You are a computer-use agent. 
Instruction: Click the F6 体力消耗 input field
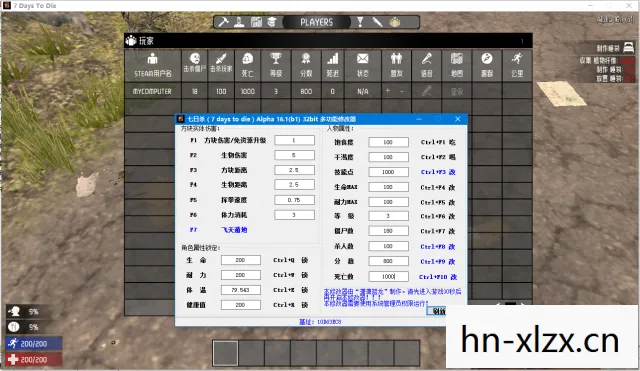coord(294,215)
